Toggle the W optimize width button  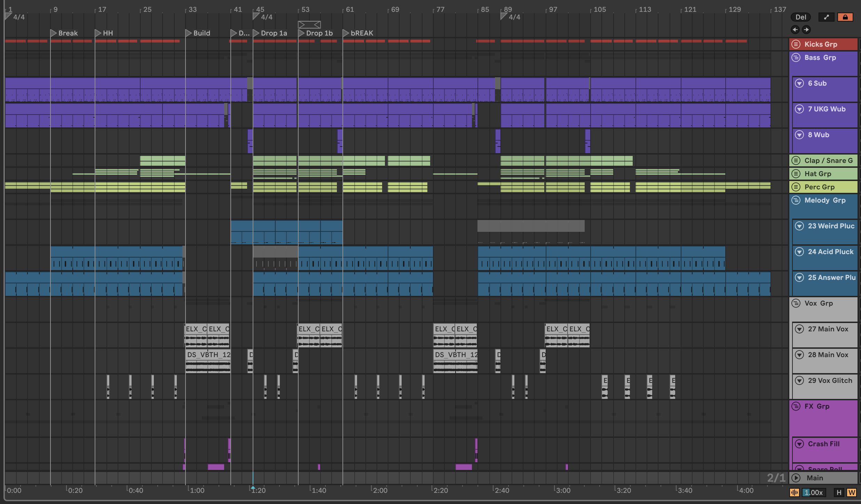[x=851, y=492]
